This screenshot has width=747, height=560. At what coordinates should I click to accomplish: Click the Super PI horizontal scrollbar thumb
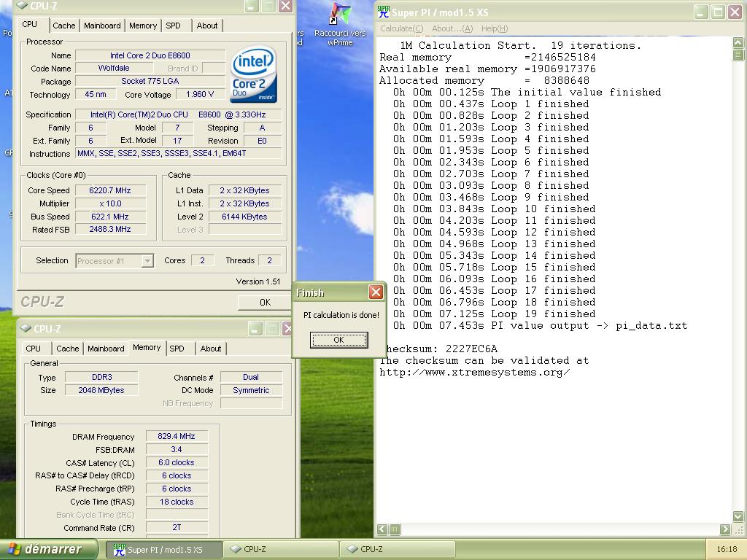pos(395,529)
